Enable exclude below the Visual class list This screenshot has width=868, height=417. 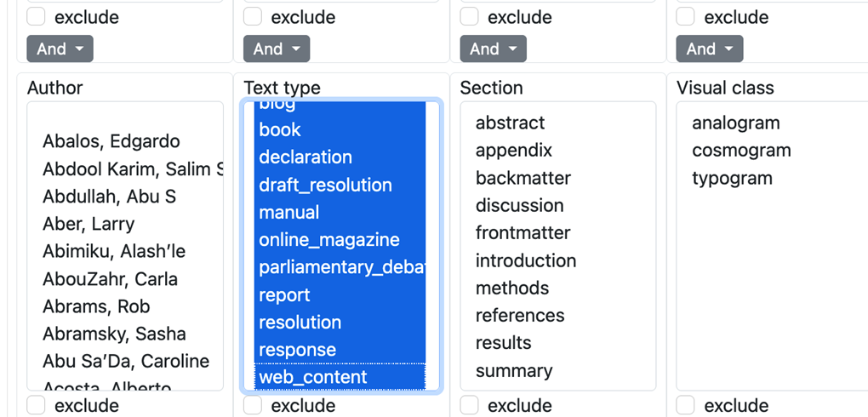(686, 406)
